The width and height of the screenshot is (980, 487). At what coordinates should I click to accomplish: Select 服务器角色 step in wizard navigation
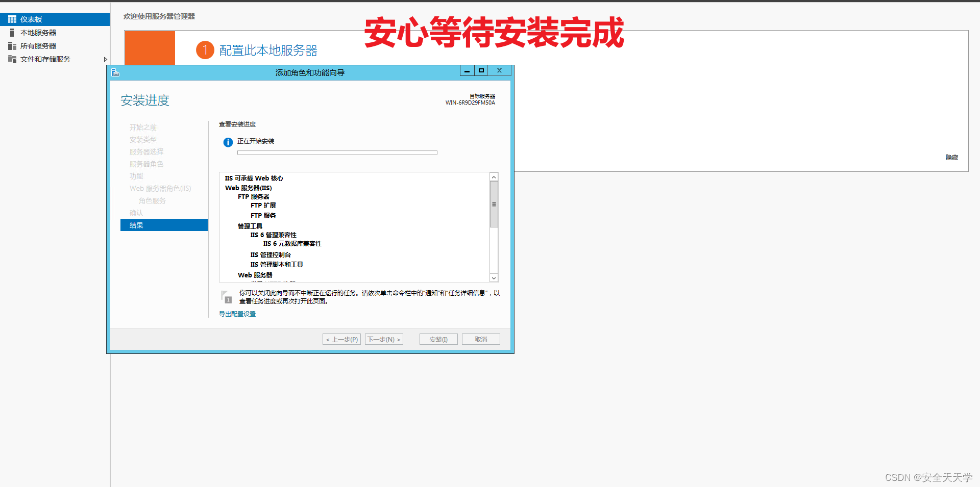(146, 164)
